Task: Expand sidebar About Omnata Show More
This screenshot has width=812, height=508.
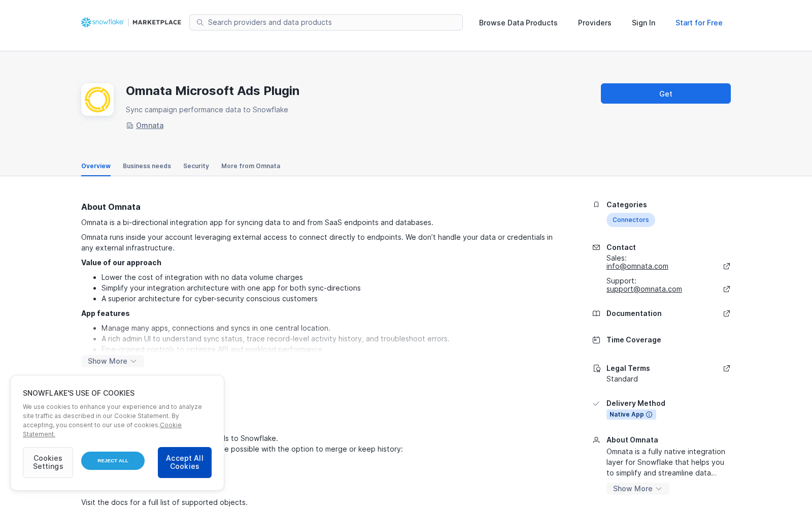Action: 638,489
